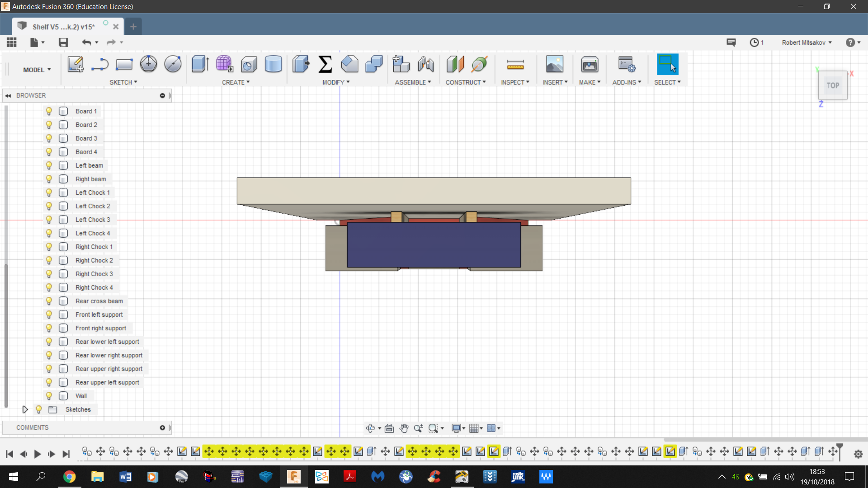
Task: Open Change Parameters sigma tool
Action: coord(325,64)
